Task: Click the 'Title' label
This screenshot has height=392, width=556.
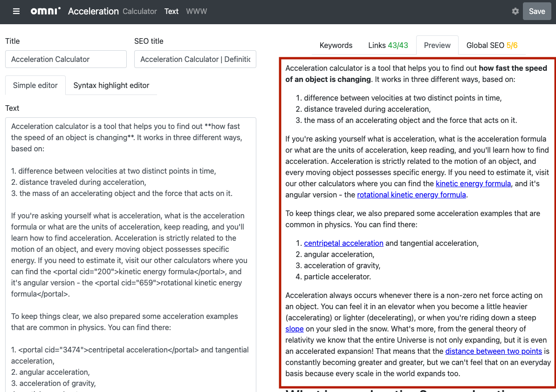Action: coord(13,41)
